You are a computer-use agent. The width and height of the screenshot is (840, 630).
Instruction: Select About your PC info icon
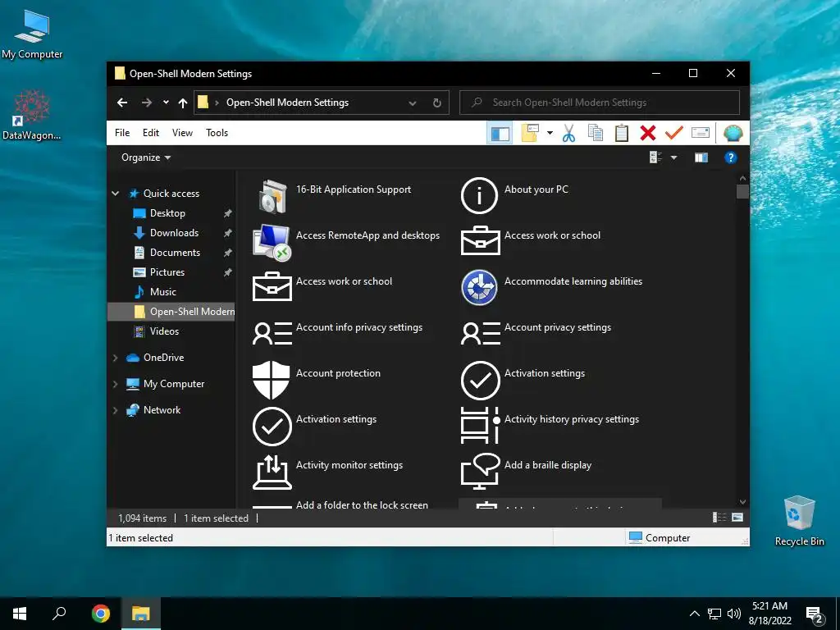click(479, 195)
